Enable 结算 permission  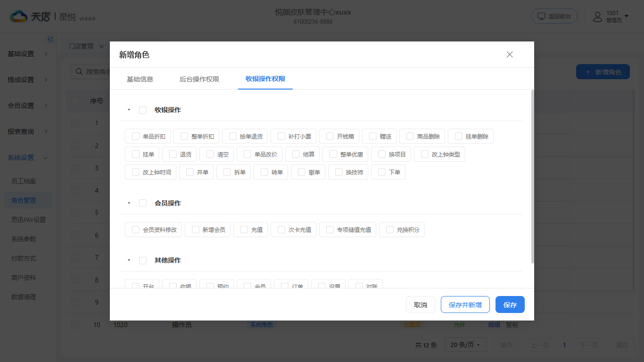(x=296, y=154)
